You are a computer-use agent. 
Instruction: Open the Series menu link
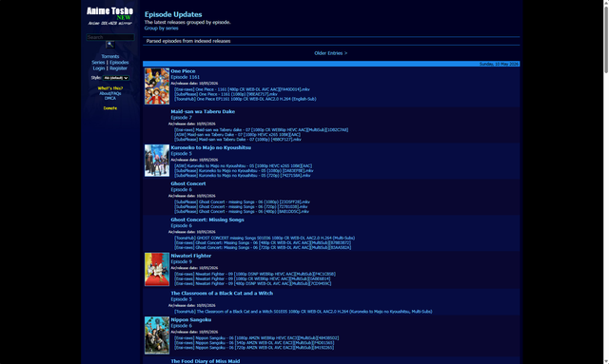tap(98, 62)
